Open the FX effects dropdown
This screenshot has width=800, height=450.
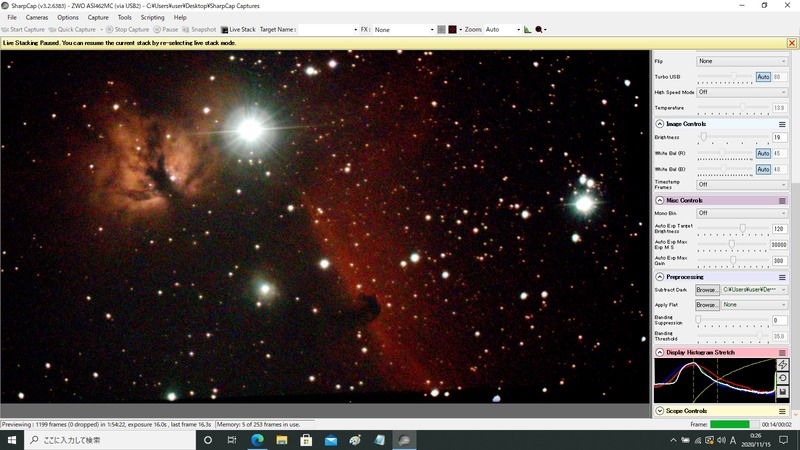pos(404,30)
